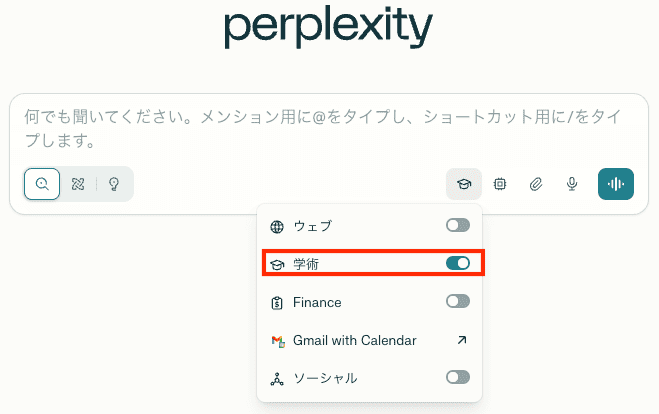
Task: Choose the Finance menu item label
Action: [317, 302]
